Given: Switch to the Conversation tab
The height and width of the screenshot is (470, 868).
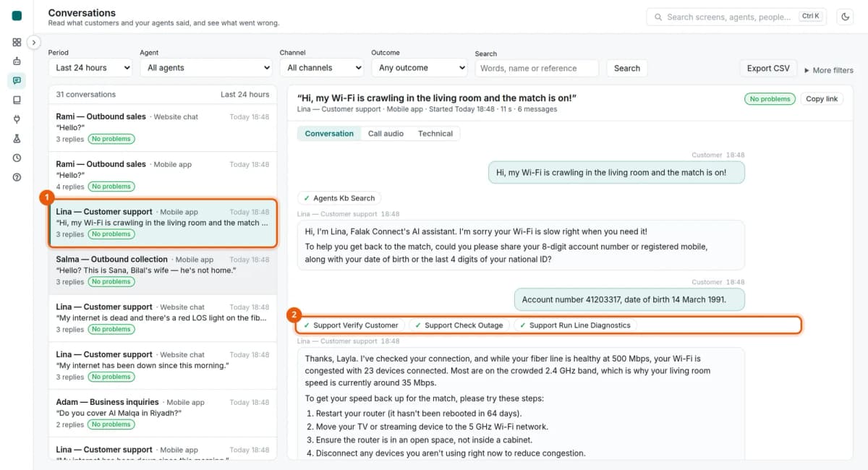Looking at the screenshot, I should [329, 134].
